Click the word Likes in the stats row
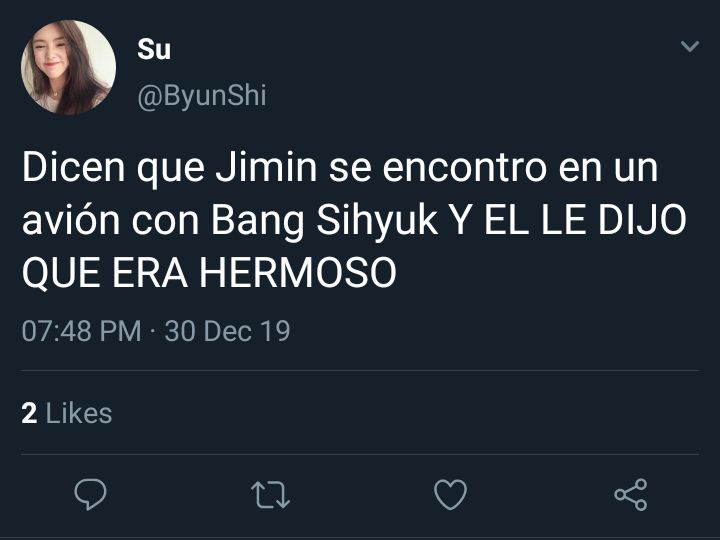720x540 pixels. click(x=79, y=413)
